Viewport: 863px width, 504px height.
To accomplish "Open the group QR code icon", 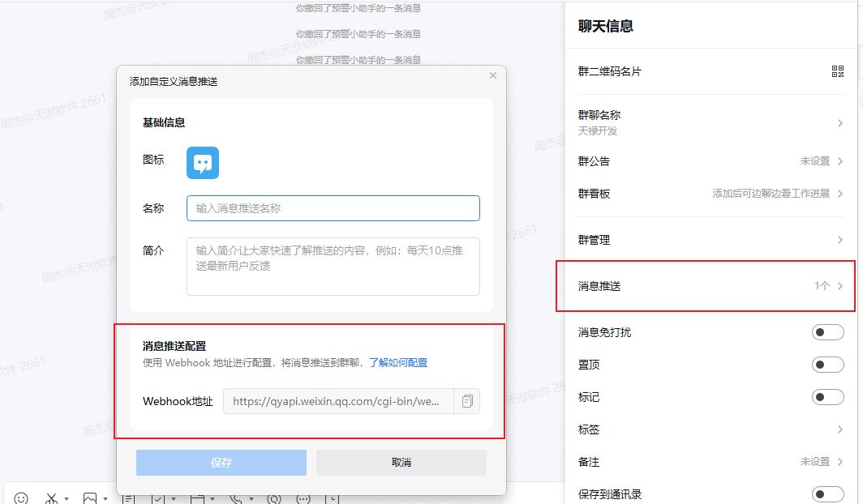I will (x=838, y=71).
